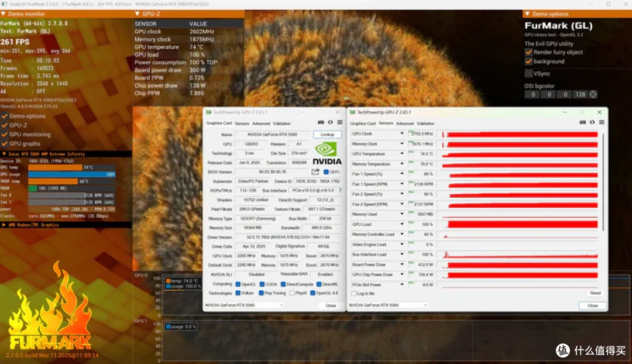Click the Close button in Graphics Card window
The image size is (632, 364).
click(331, 305)
